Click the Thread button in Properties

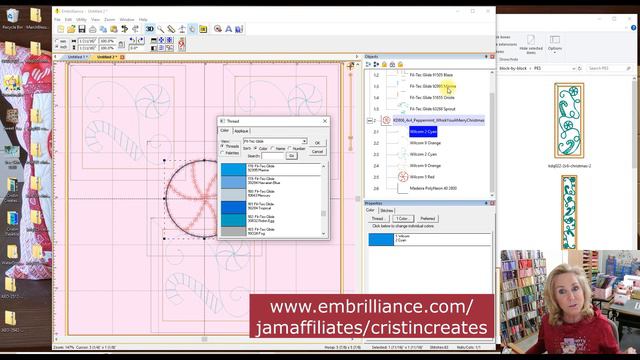(x=378, y=219)
